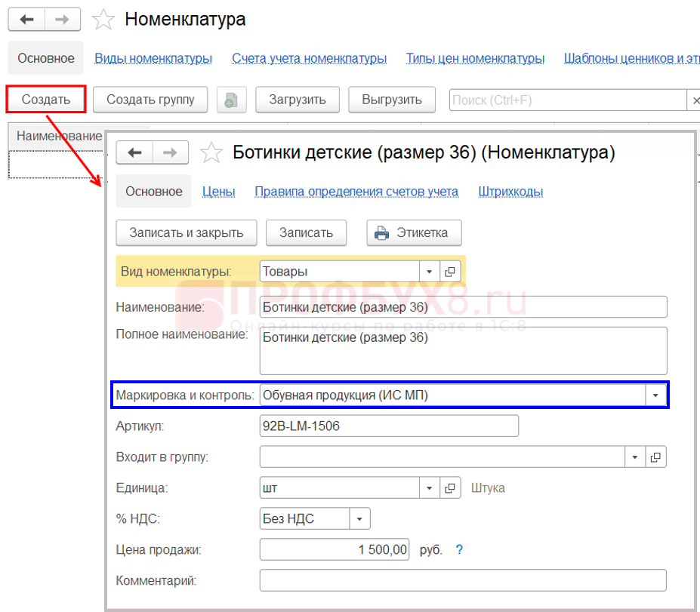The width and height of the screenshot is (700, 612).
Task: Open the % НДС dropdown list
Action: pyautogui.click(x=359, y=518)
